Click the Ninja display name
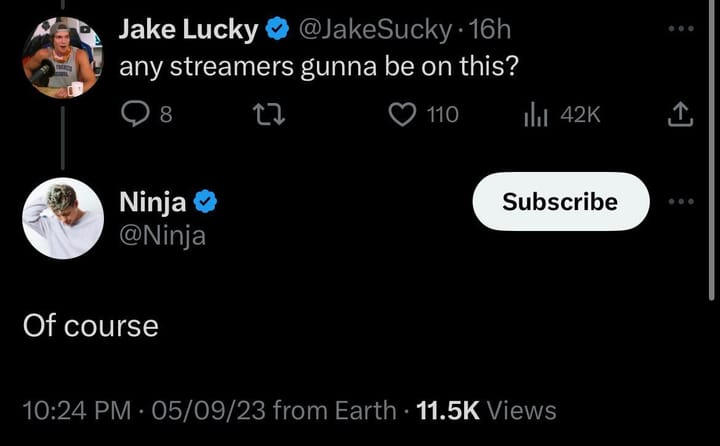 [152, 202]
